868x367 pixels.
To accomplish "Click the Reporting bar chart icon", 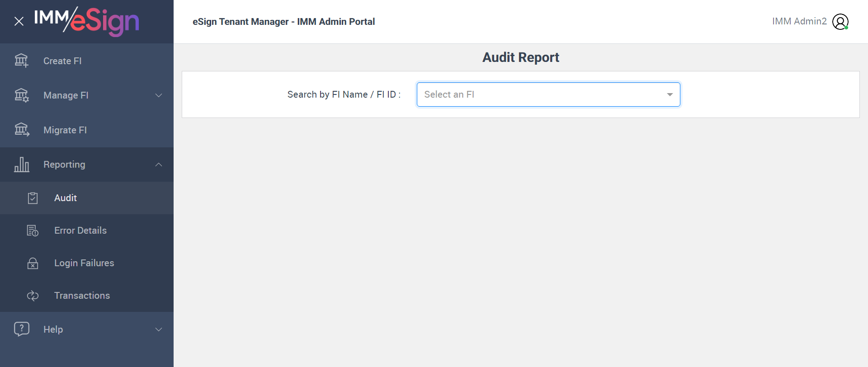I will pos(21,165).
